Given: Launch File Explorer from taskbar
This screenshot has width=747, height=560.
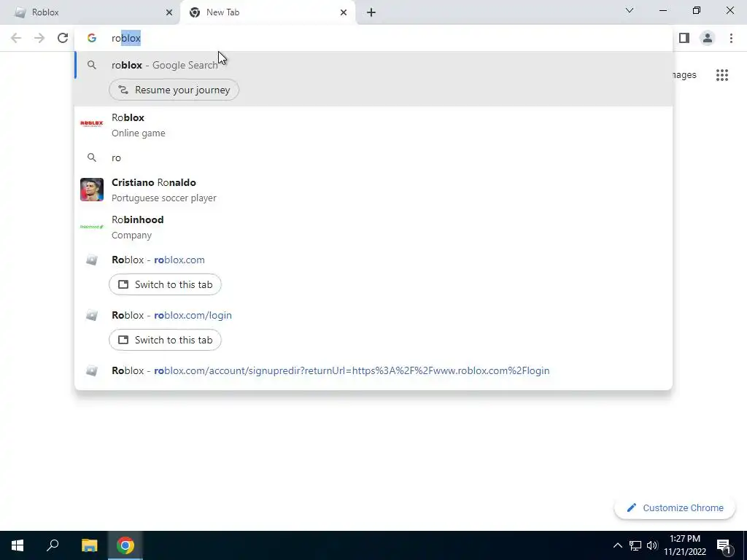Looking at the screenshot, I should 89,545.
